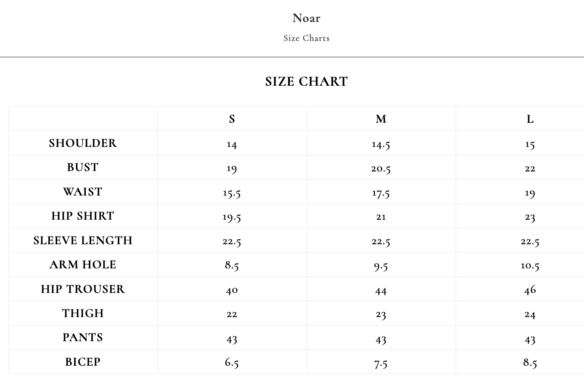Select the S column header
Viewport: 584px width, 392px height.
[x=232, y=119]
